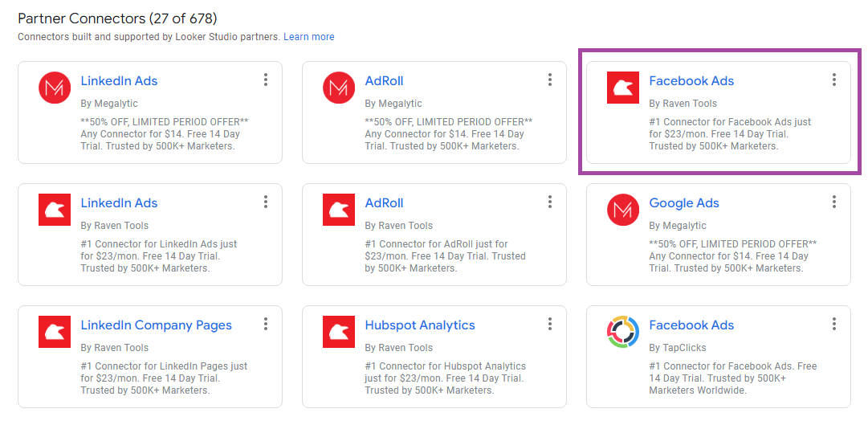Open more options for Raven Tools LinkedIn Ads
Viewport: 868px width, 425px height.
click(266, 202)
